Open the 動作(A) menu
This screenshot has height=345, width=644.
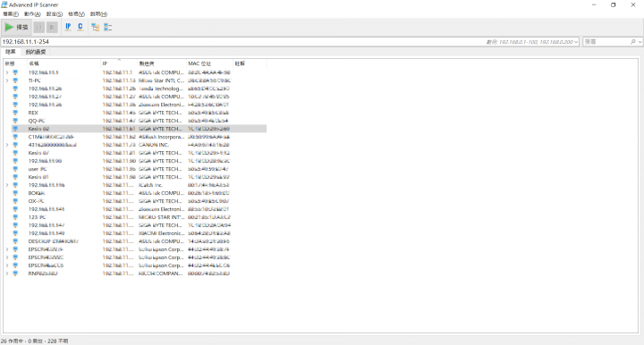(32, 14)
